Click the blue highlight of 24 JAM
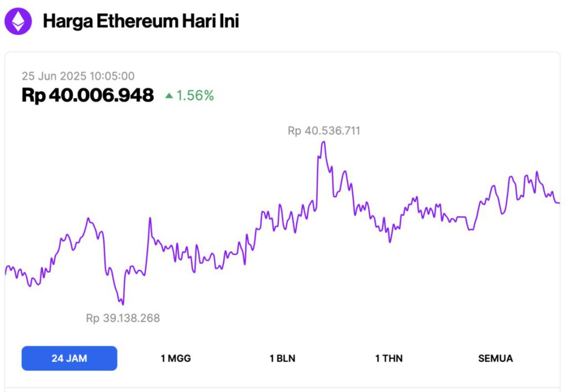The height and width of the screenshot is (392, 566). coord(69,358)
